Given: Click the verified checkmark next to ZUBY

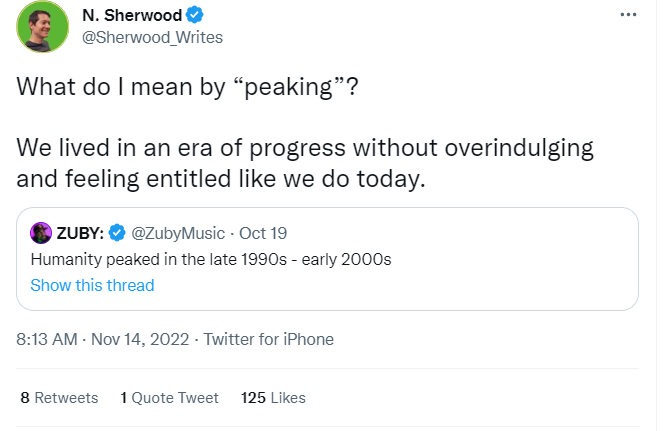Looking at the screenshot, I should coord(117,233).
